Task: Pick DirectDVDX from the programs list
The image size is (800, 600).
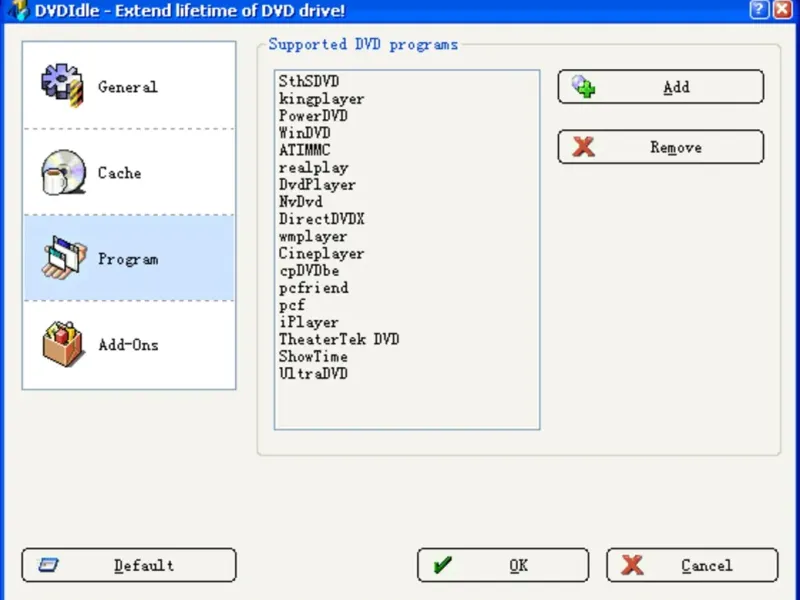Action: (321, 219)
